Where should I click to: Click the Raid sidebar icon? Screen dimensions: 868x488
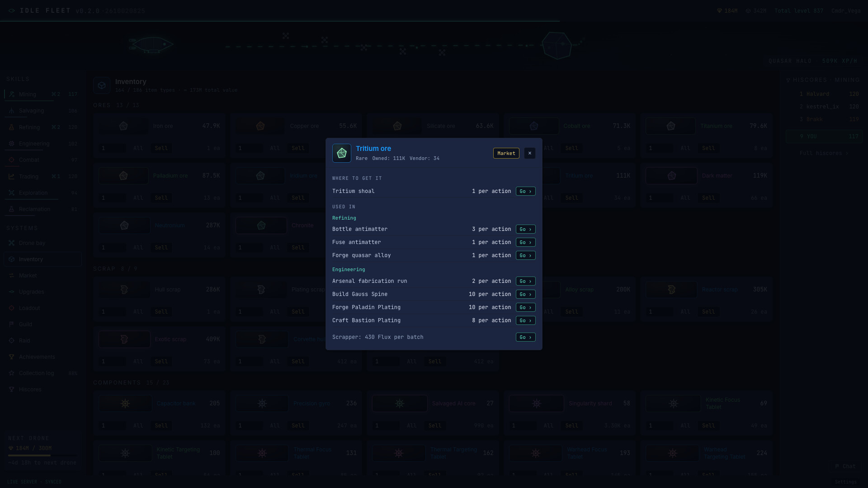click(12, 341)
